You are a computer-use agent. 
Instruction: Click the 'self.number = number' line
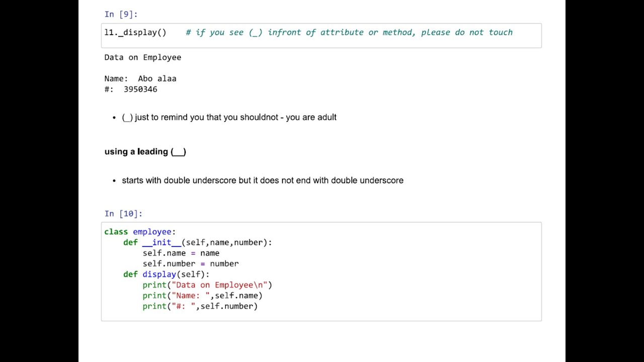[x=191, y=263]
